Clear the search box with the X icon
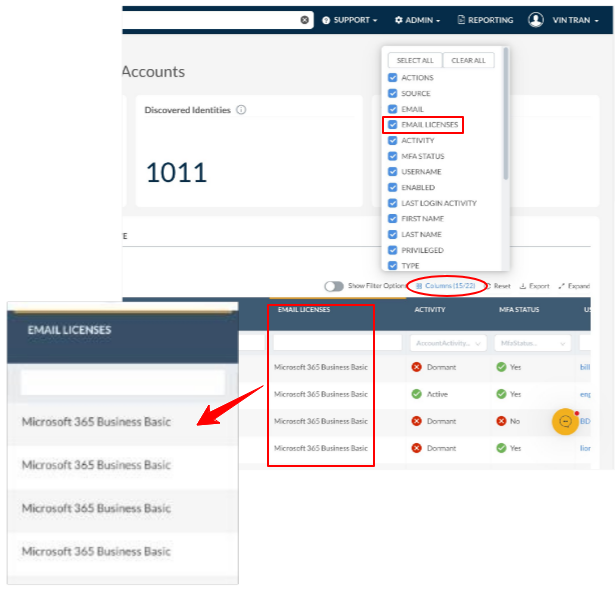The image size is (615, 591). click(x=304, y=20)
